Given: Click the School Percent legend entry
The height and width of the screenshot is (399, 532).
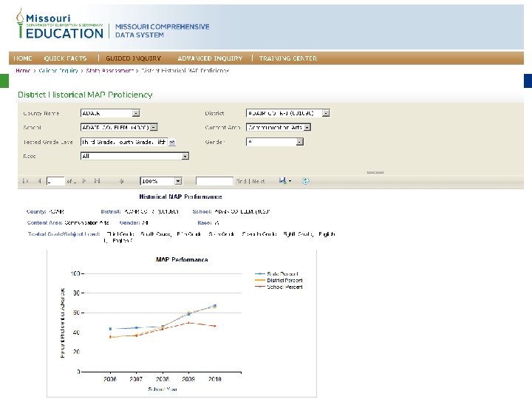Looking at the screenshot, I should pos(279,287).
